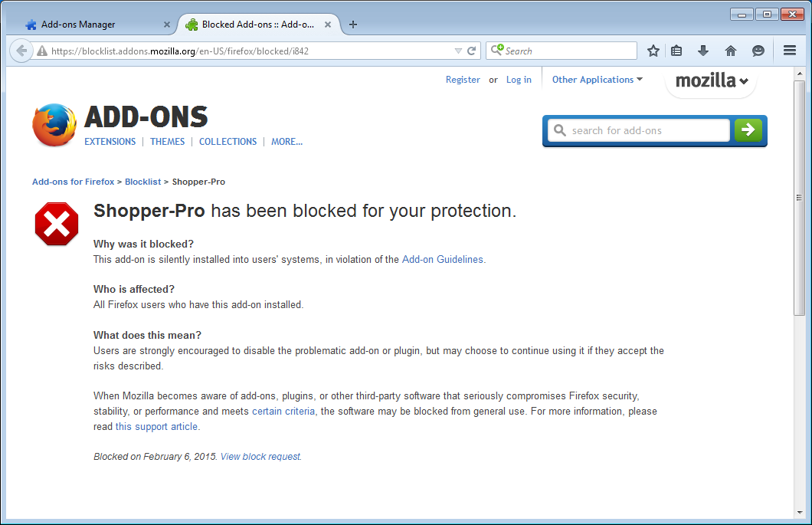812x525 pixels.
Task: Open the URL history dropdown arrow
Action: tap(458, 51)
